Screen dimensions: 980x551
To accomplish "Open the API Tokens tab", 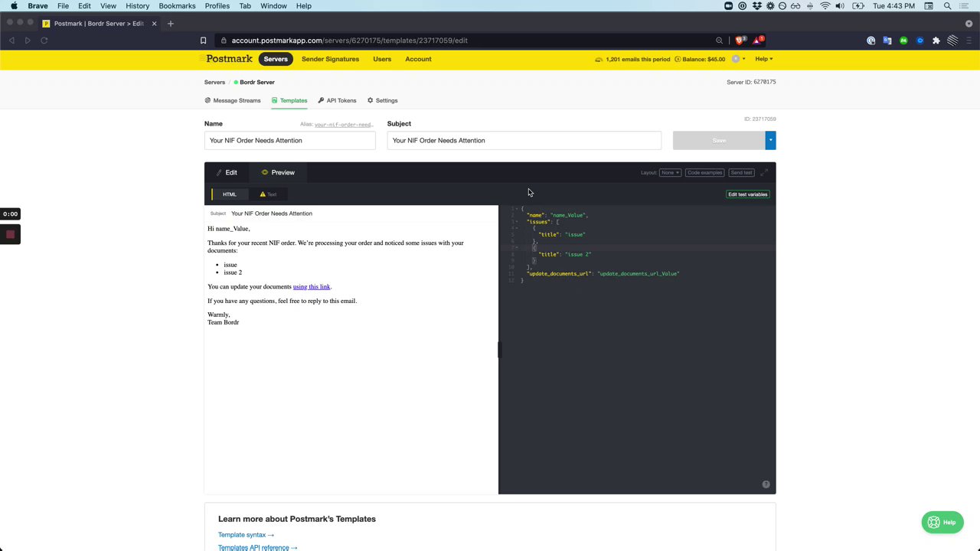I will point(337,100).
